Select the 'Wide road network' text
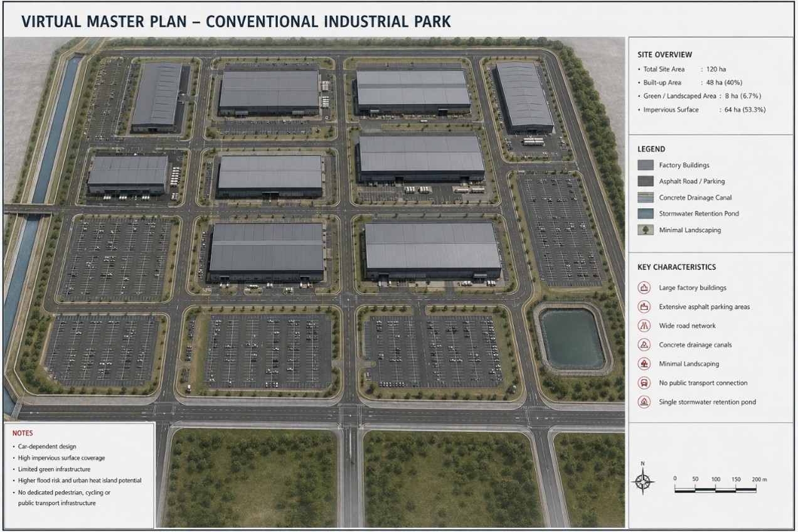798x532 pixels. pos(688,326)
